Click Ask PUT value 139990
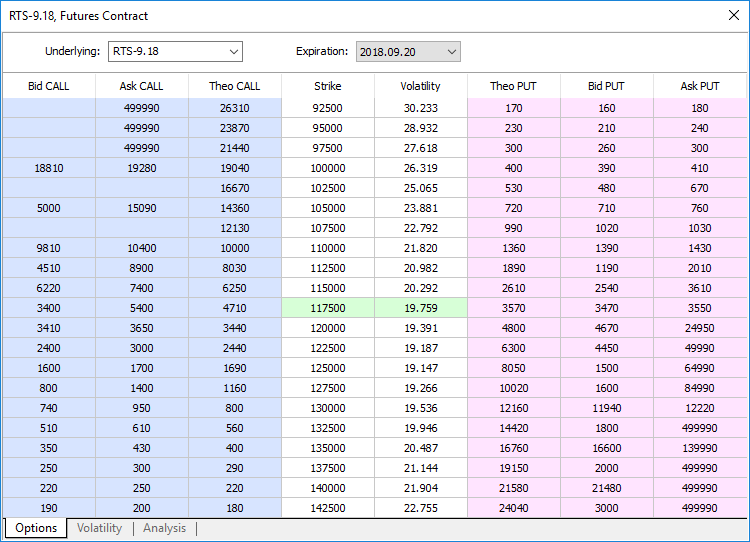 699,448
